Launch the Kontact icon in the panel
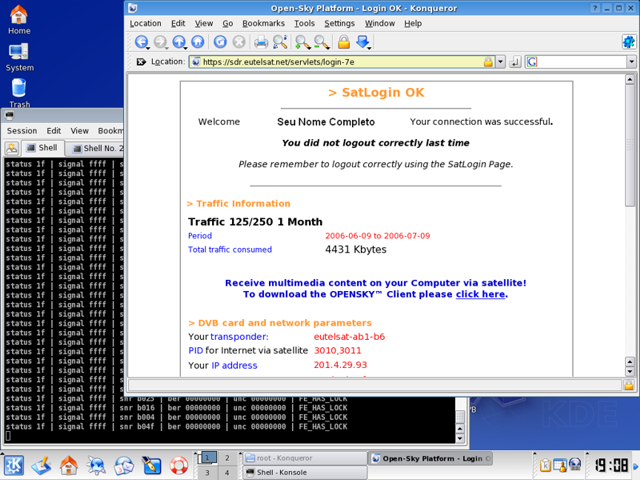The height and width of the screenshot is (480, 640). [x=124, y=465]
